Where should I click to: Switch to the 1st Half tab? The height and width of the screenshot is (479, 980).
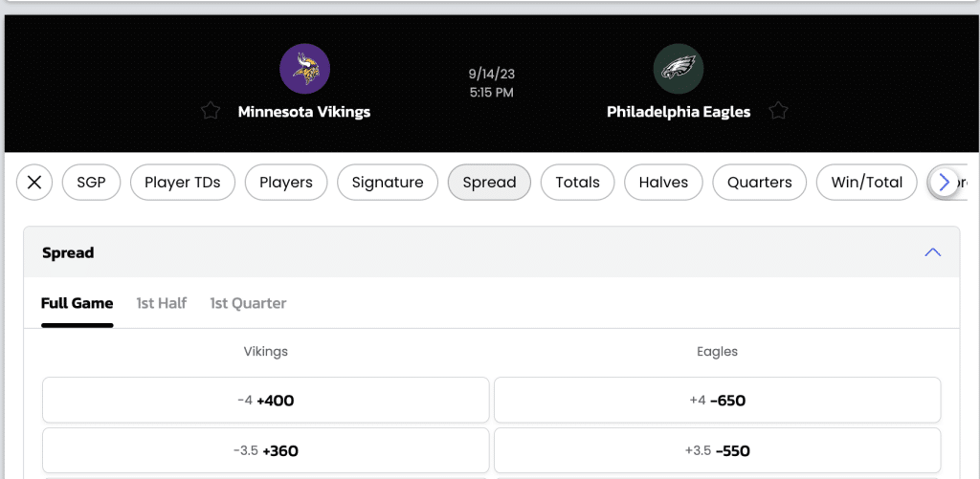point(162,303)
